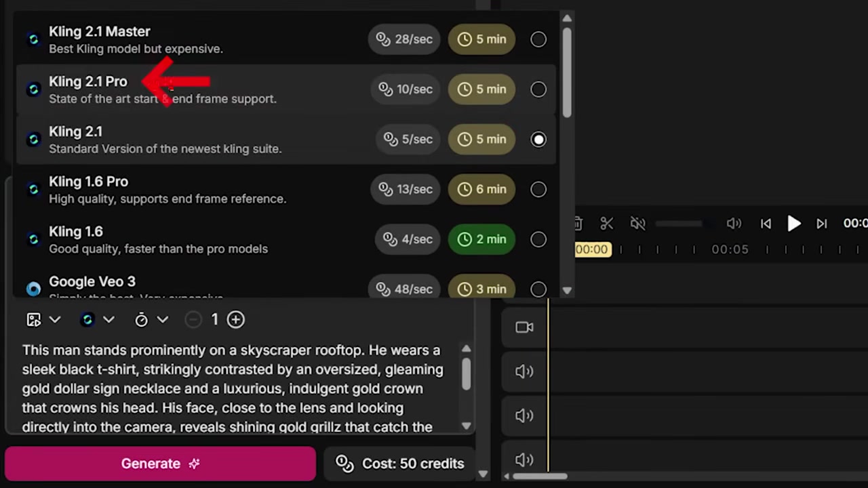Click the selected Kling 2.1 radio button
The image size is (868, 488).
coord(538,140)
